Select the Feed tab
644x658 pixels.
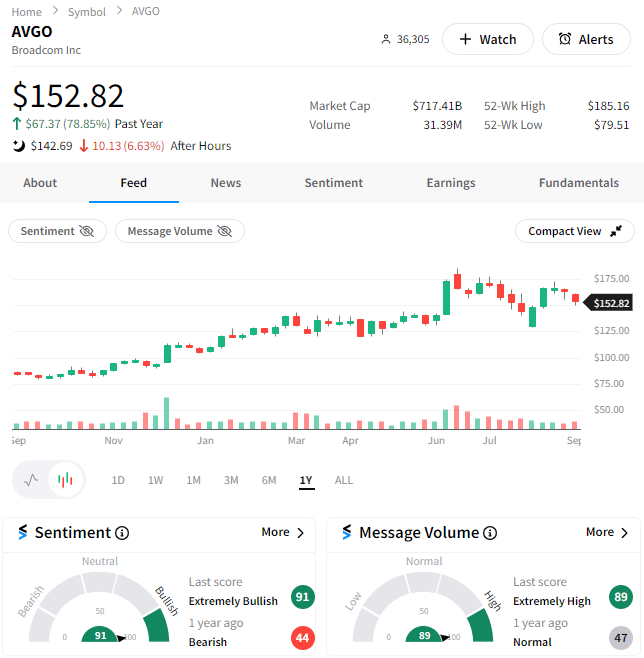133,183
